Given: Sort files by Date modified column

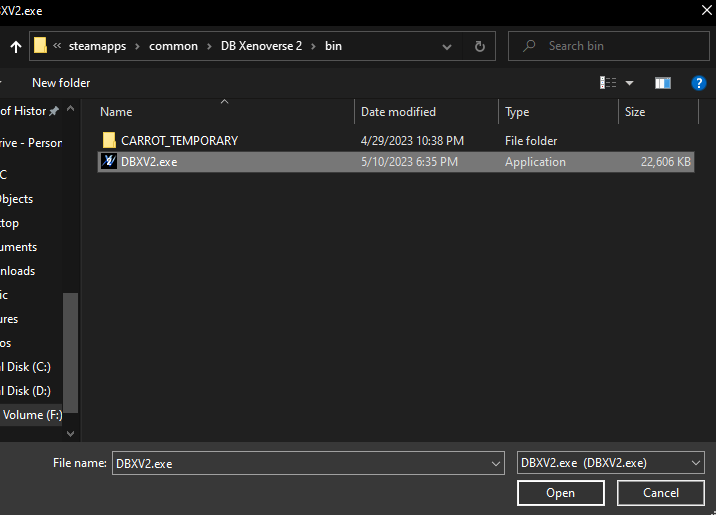Looking at the screenshot, I should (x=398, y=112).
